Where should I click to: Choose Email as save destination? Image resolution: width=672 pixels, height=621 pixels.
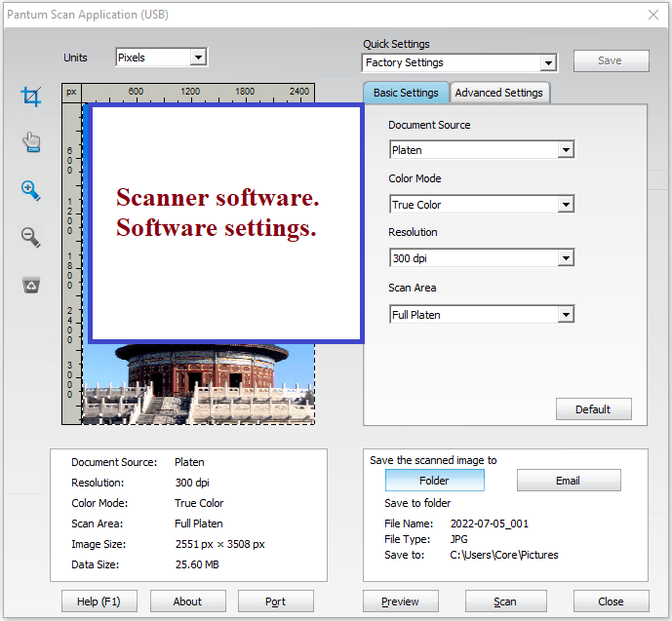tap(568, 481)
